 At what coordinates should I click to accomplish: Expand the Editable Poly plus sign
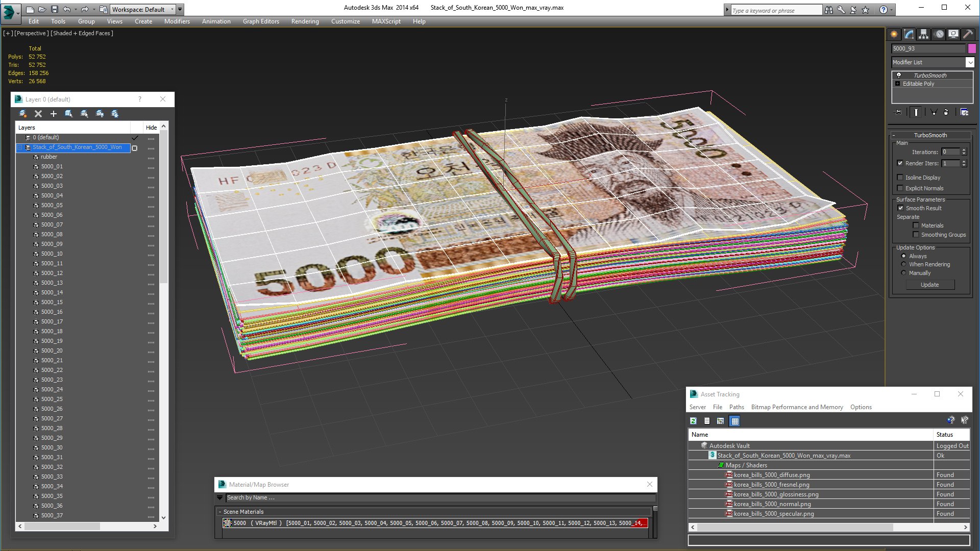[x=897, y=84]
